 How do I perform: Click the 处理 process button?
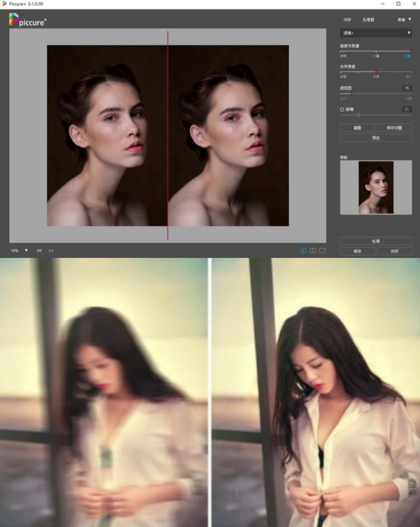point(376,241)
